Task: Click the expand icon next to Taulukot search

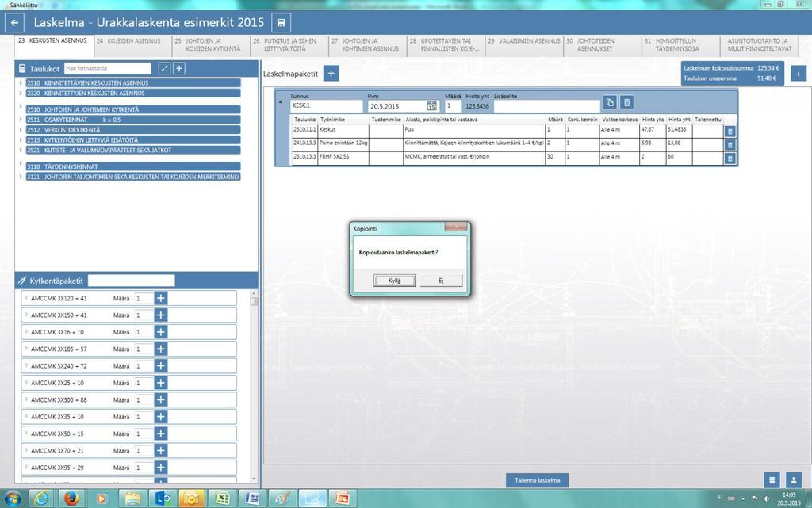Action: pyautogui.click(x=164, y=68)
